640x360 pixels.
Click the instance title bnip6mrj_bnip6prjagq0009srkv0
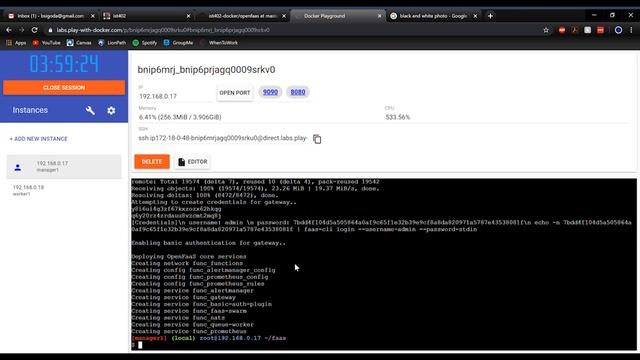(x=206, y=70)
